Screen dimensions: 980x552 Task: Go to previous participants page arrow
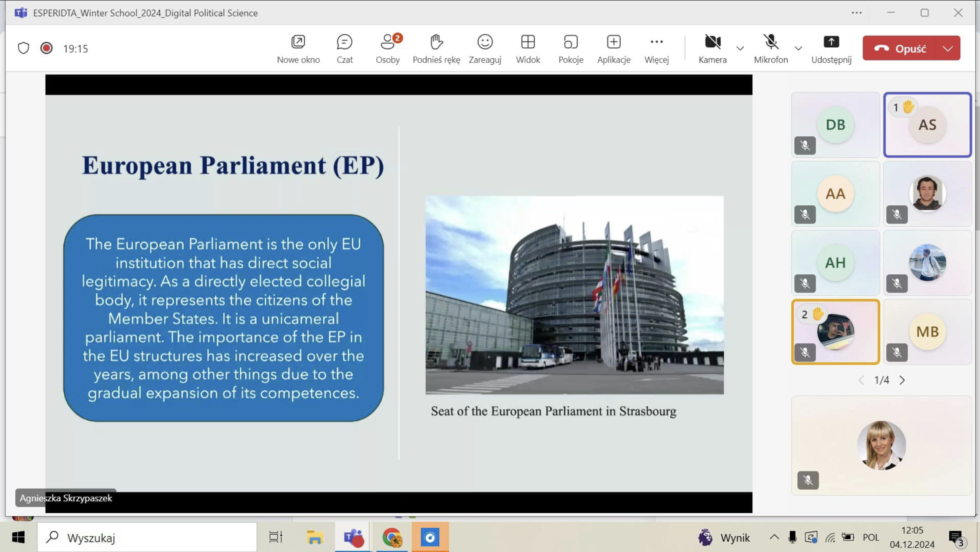tap(861, 380)
